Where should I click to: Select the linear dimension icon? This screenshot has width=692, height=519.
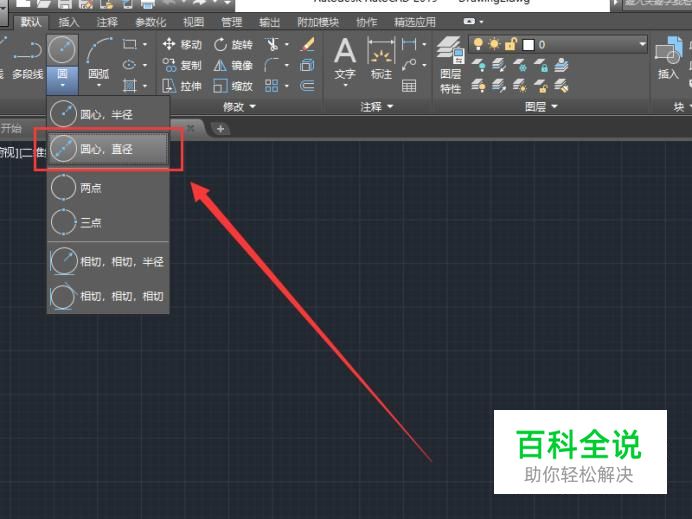click(x=409, y=44)
